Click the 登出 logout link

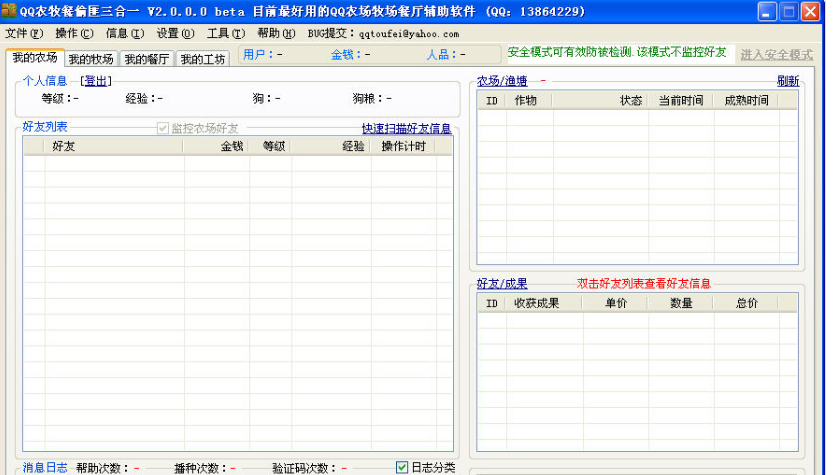tap(96, 81)
